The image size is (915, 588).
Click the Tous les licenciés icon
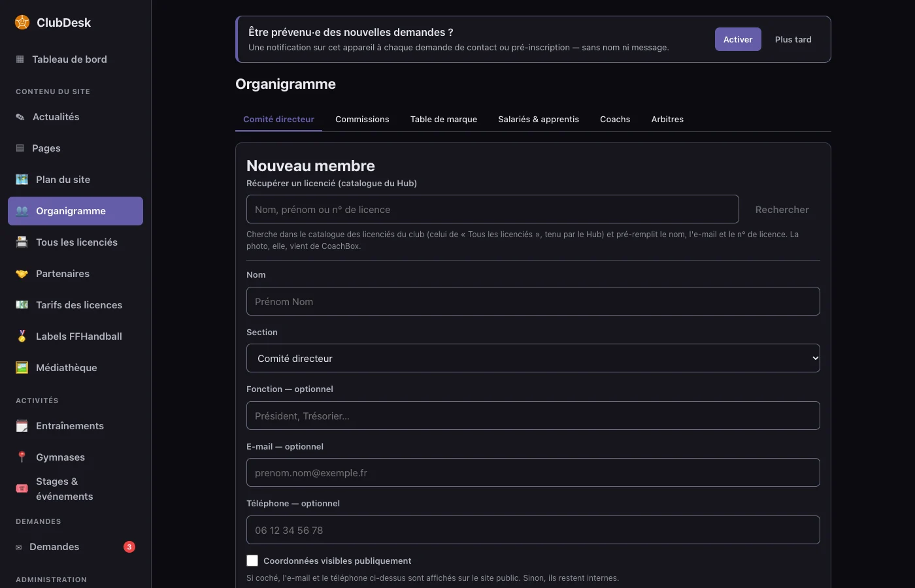tap(22, 242)
